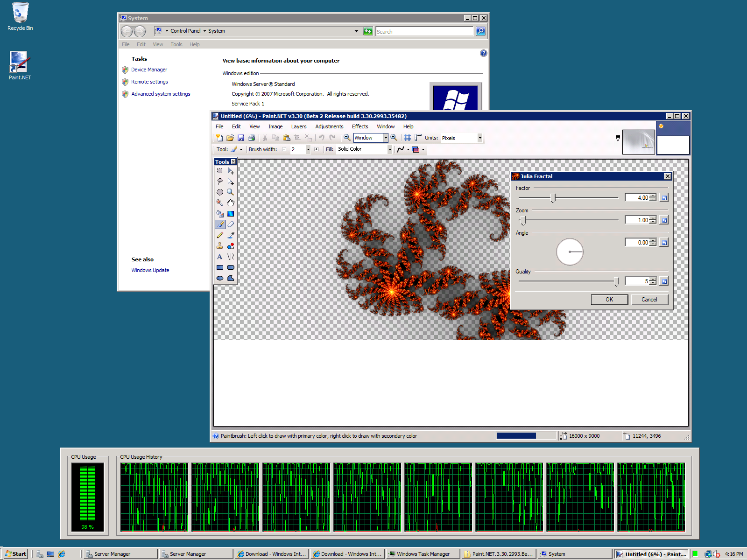Click Cancel in Julia Fractal dialog

(649, 300)
